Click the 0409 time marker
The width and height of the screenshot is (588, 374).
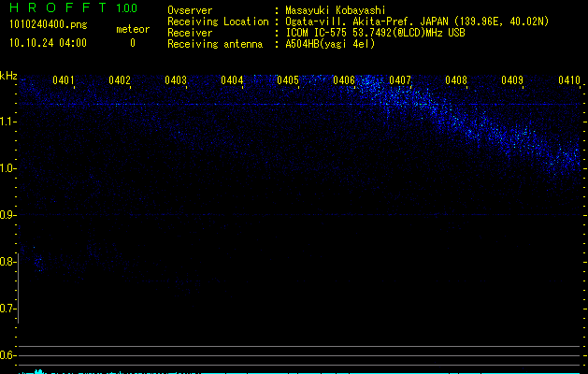click(512, 80)
